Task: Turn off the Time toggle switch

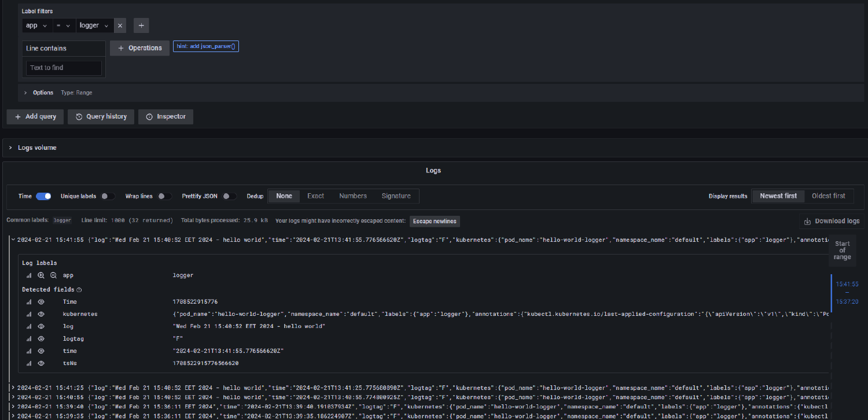Action: [43, 196]
